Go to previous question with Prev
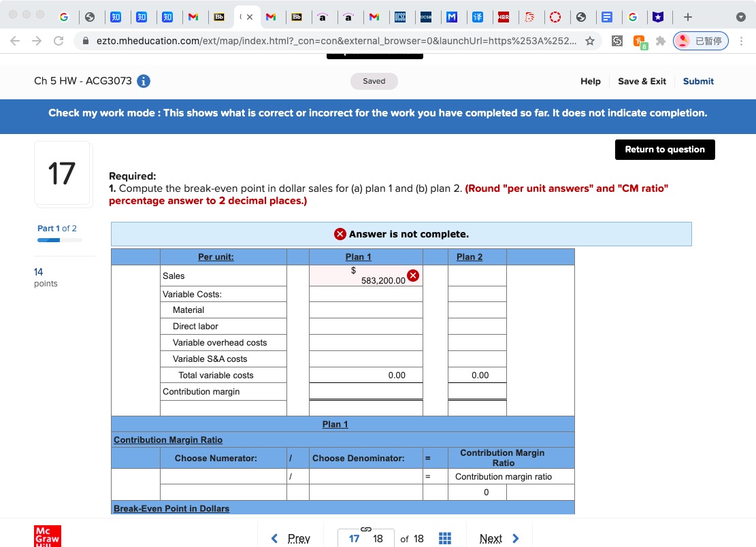The width and height of the screenshot is (756, 547). (x=299, y=538)
